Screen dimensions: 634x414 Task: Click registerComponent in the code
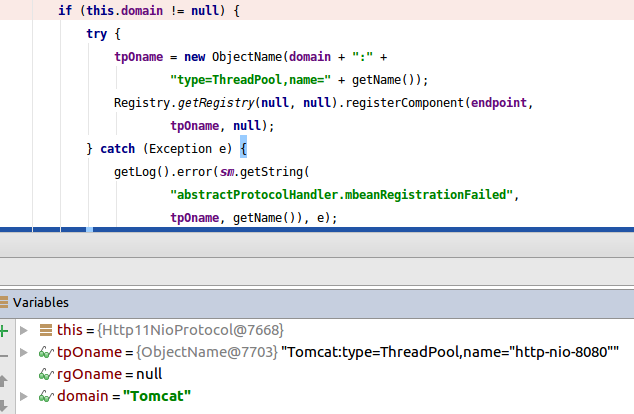404,103
